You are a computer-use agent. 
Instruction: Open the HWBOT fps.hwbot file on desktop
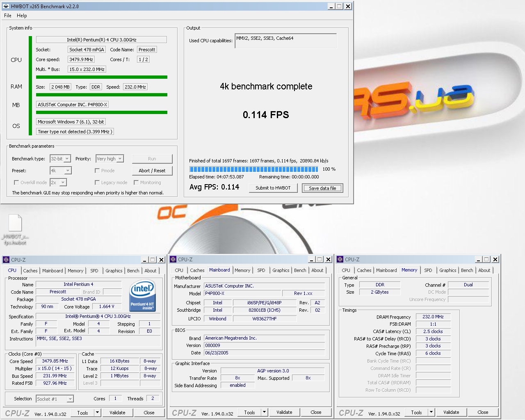point(15,230)
